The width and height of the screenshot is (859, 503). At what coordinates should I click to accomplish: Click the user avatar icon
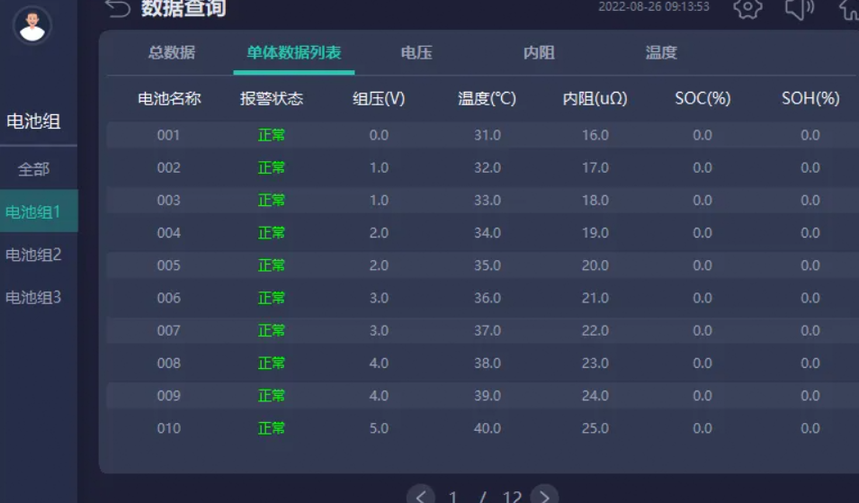click(32, 25)
